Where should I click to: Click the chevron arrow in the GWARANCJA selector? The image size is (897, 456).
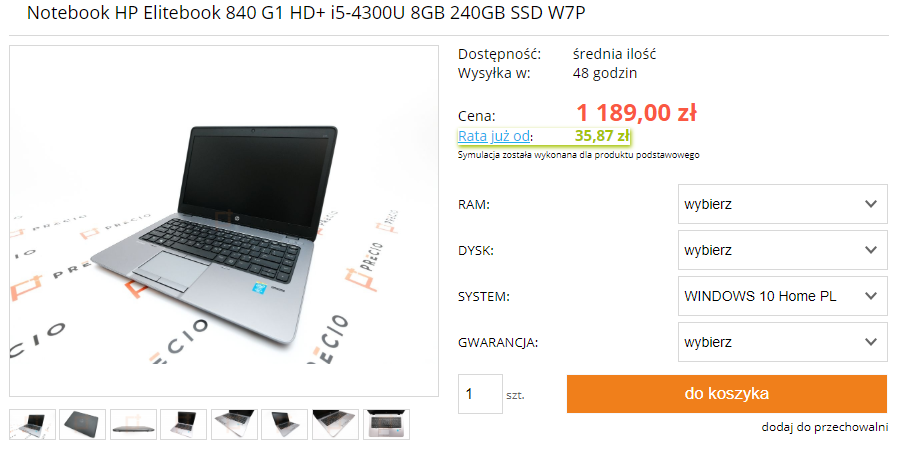point(871,342)
